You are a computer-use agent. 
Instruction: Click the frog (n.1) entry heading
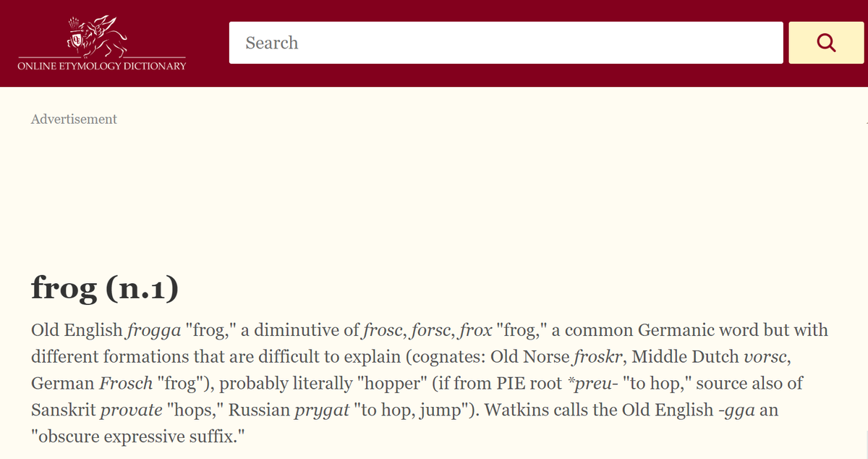(x=105, y=288)
